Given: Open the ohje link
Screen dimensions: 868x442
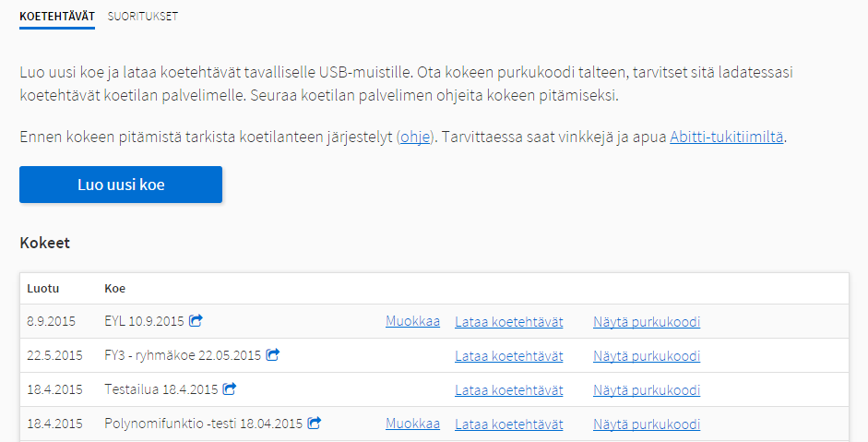Looking at the screenshot, I should click(x=415, y=137).
